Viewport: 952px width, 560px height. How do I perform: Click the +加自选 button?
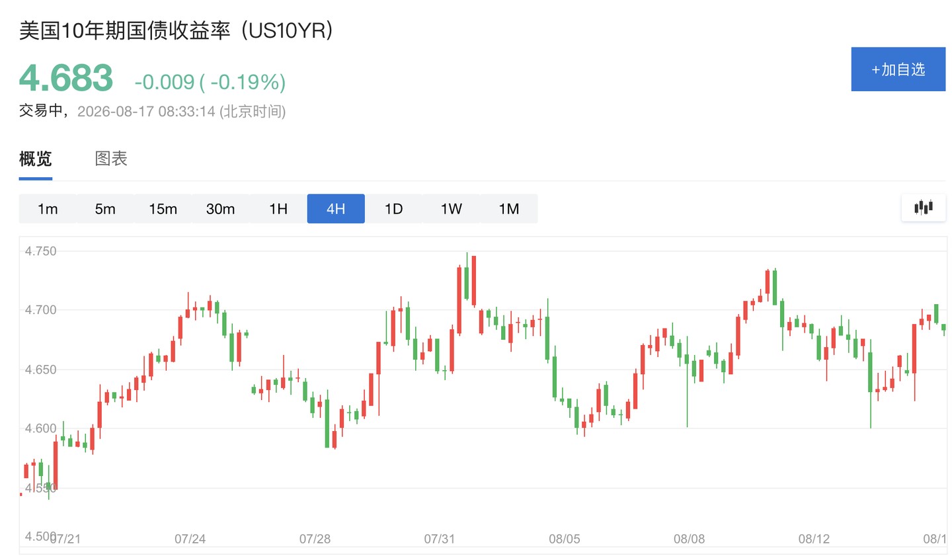click(x=898, y=69)
